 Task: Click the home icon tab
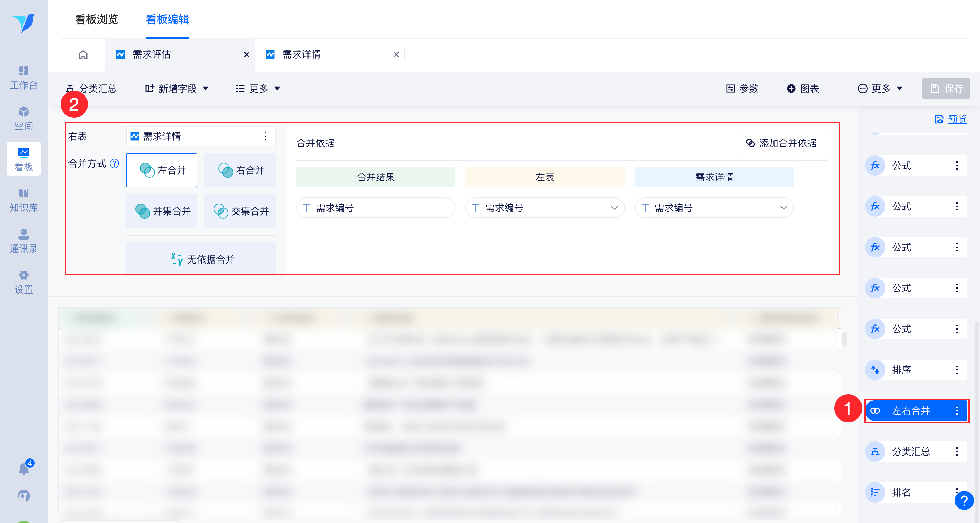(83, 55)
